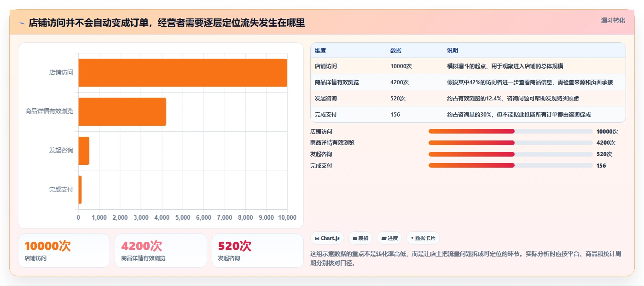Click the 商品详情有效浏览 bar in chart
644x286 pixels.
[122, 111]
